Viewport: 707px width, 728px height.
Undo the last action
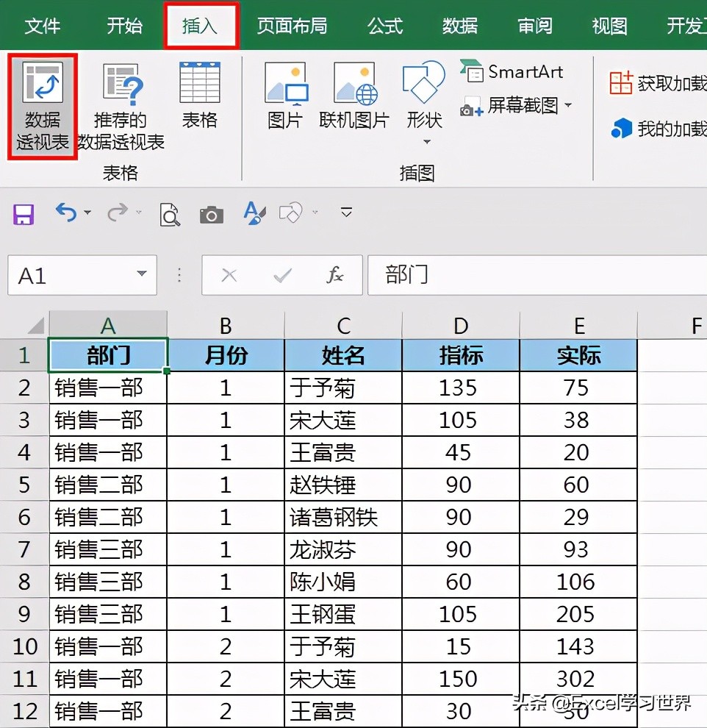click(66, 213)
